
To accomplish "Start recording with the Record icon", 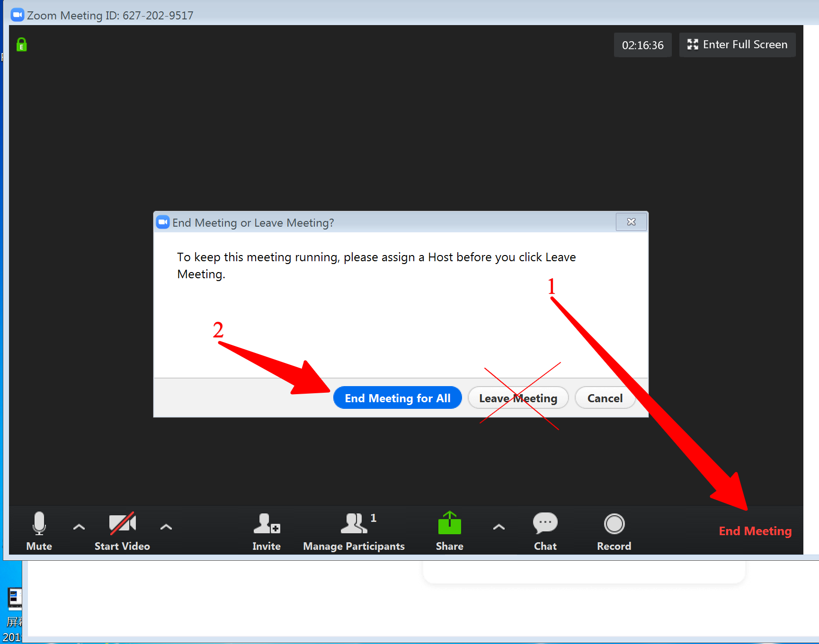I will click(x=614, y=524).
